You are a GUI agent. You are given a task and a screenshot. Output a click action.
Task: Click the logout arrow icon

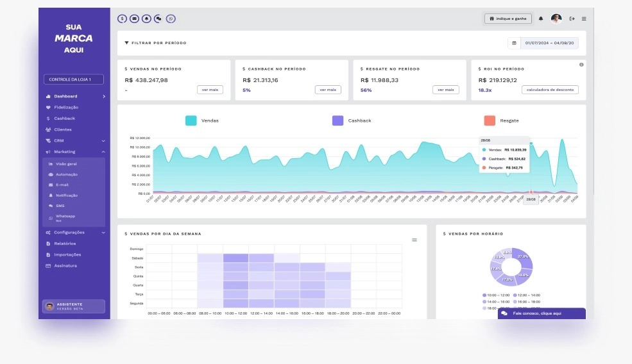572,19
